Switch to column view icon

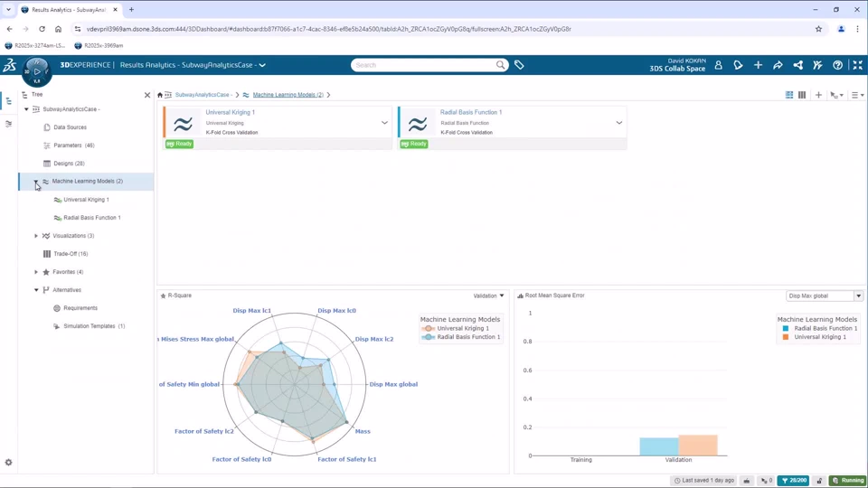802,95
